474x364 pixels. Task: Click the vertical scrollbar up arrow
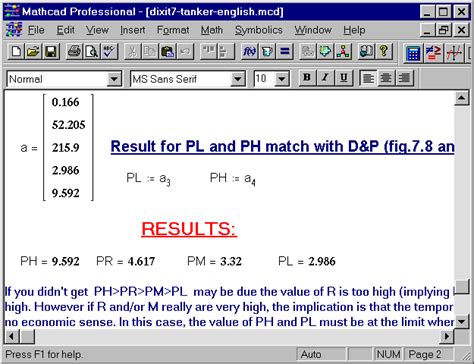462,98
